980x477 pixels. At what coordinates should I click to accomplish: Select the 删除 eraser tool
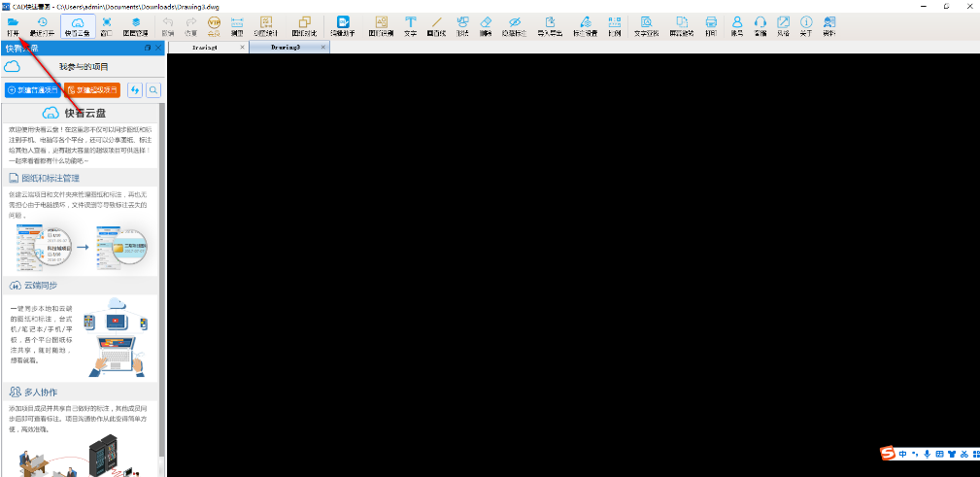click(x=487, y=25)
